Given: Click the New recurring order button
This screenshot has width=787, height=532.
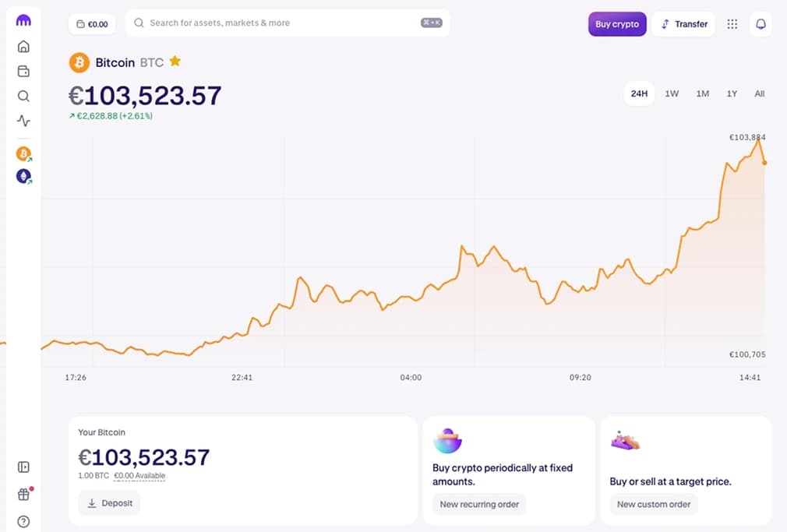Looking at the screenshot, I should coord(479,504).
